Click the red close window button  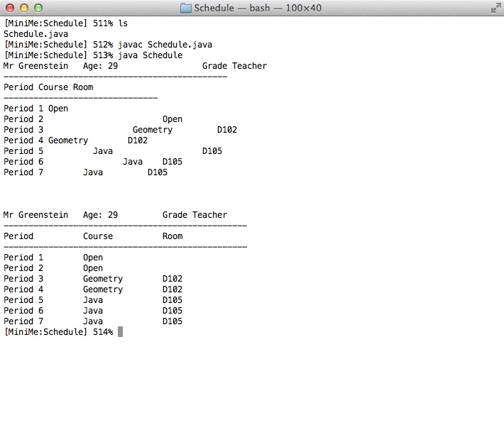point(9,9)
